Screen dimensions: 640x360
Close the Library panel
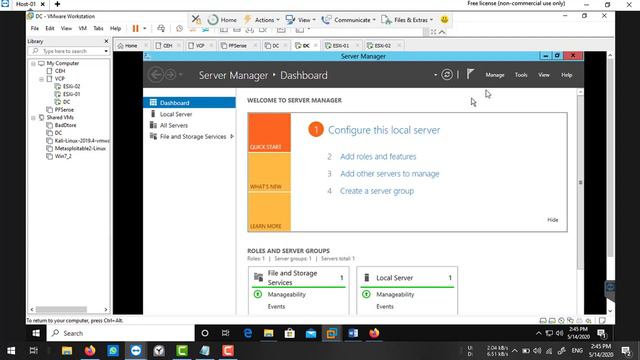pos(106,41)
